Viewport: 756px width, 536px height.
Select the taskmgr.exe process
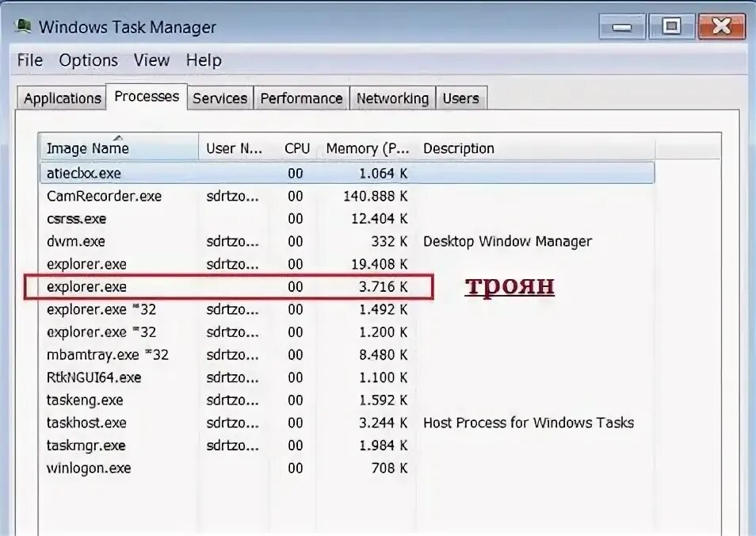[346, 446]
